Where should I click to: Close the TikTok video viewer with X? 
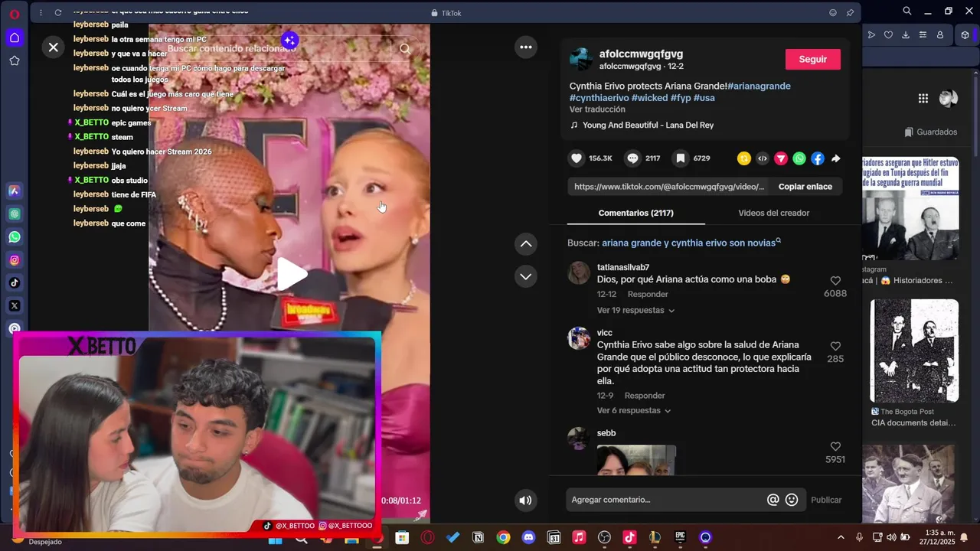click(53, 47)
